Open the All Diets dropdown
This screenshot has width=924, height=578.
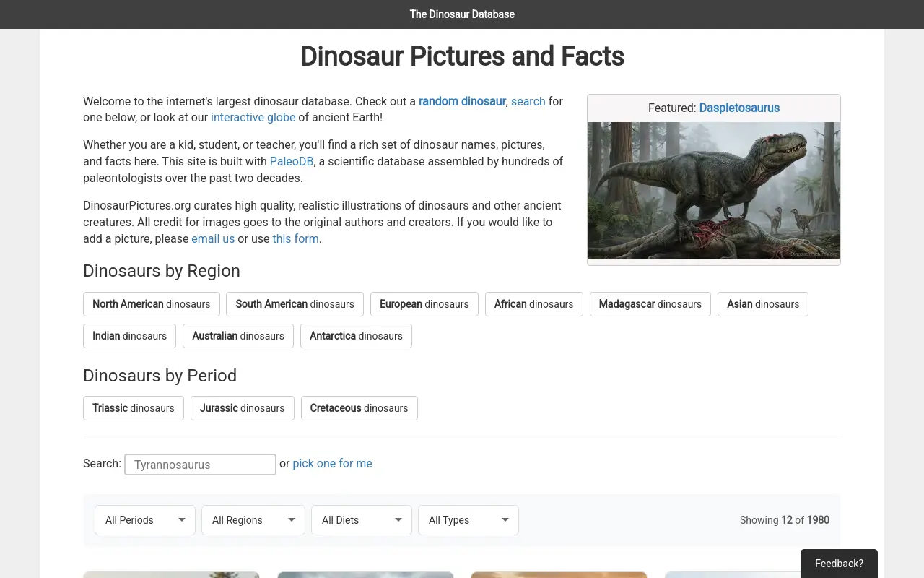coord(362,520)
